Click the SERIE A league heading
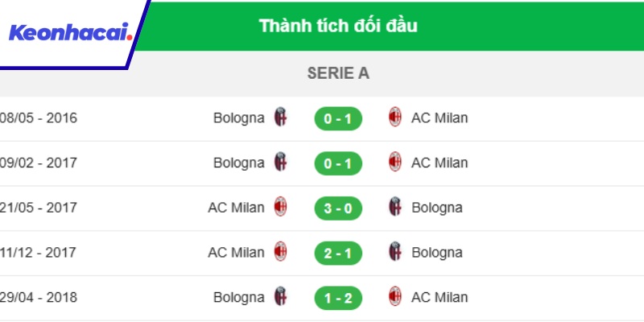 (x=338, y=73)
